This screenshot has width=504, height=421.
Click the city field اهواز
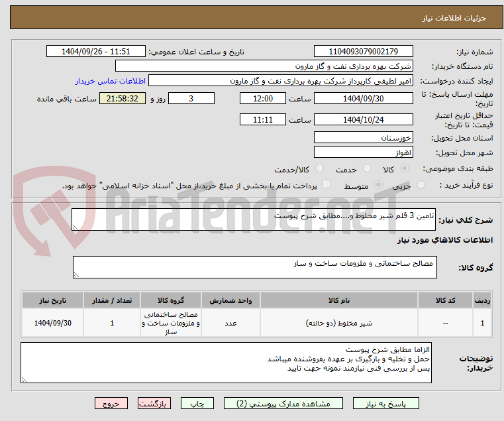363,152
